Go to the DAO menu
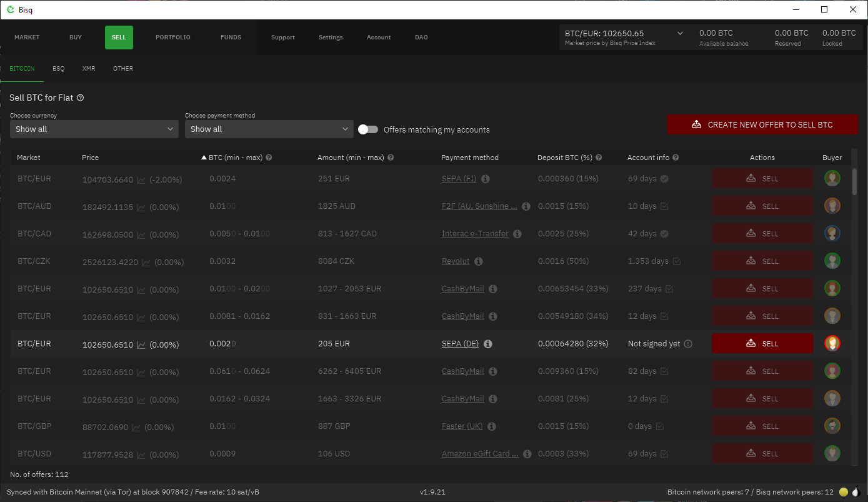This screenshot has height=502, width=868. click(421, 38)
